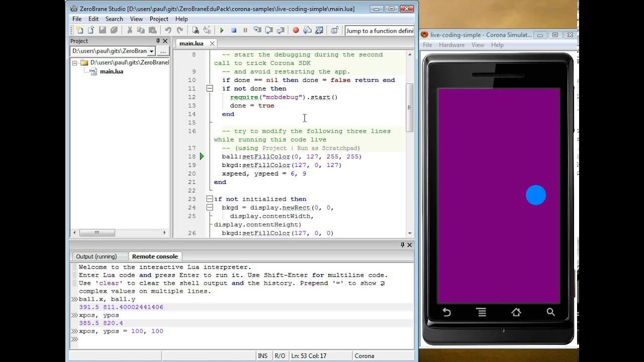Open the View menu in ZeroBrane Studio
This screenshot has height=362, width=644.
pyautogui.click(x=136, y=19)
